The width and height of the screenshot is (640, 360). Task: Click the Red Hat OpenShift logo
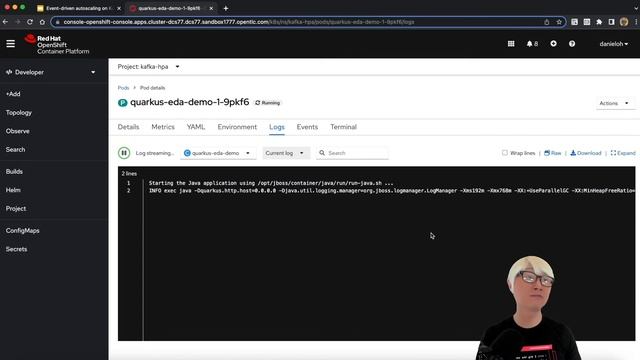tap(57, 44)
